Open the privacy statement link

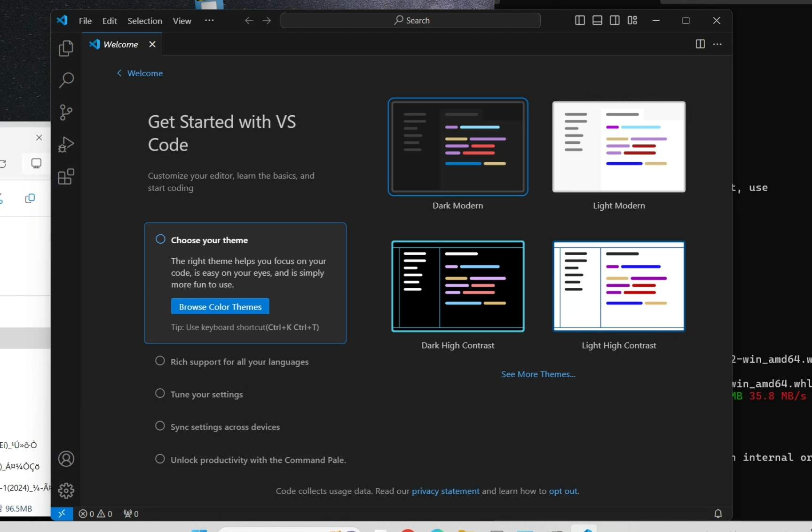[x=446, y=491]
